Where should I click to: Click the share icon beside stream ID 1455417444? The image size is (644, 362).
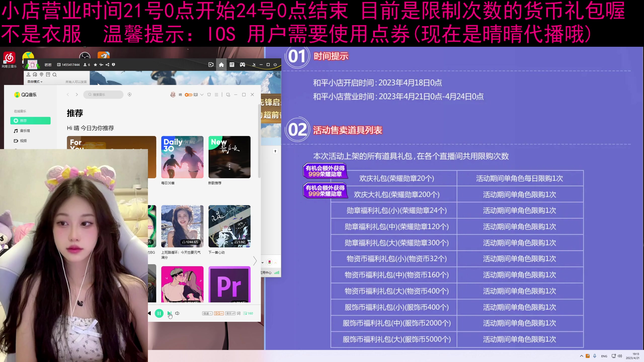click(107, 65)
